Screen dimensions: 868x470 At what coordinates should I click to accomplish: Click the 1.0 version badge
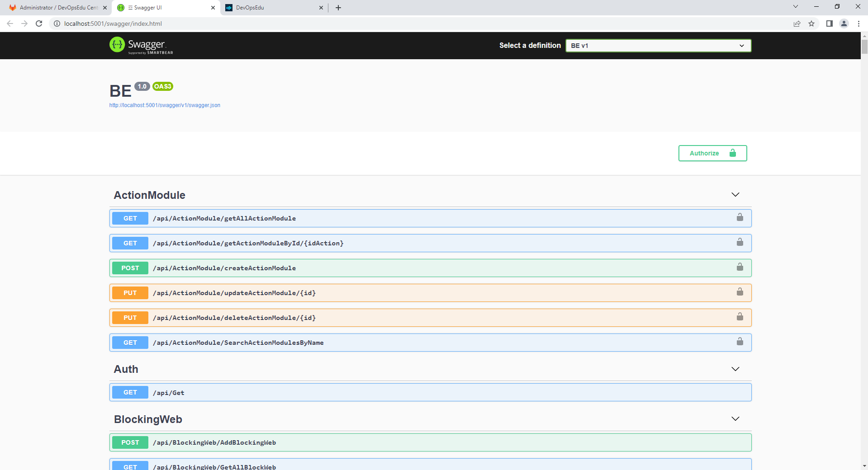click(x=142, y=86)
